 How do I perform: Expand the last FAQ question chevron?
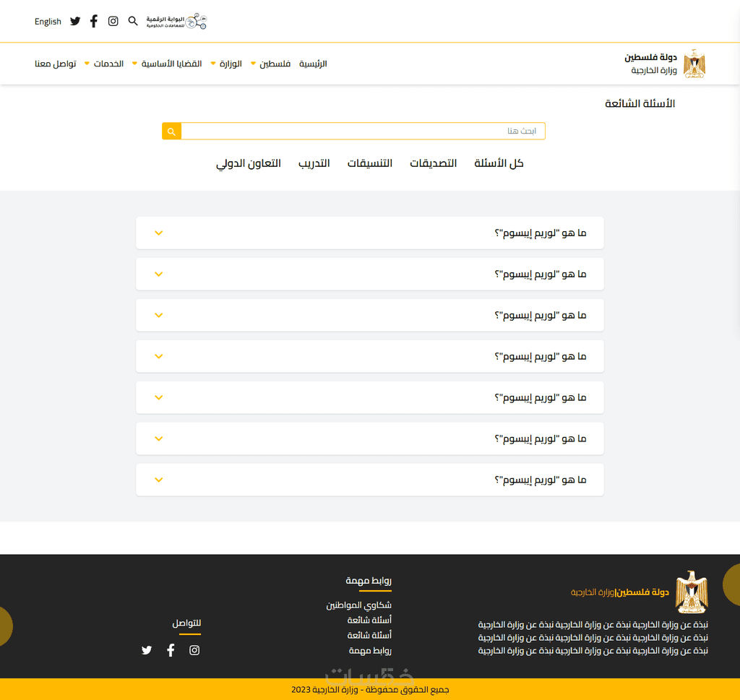pos(159,480)
